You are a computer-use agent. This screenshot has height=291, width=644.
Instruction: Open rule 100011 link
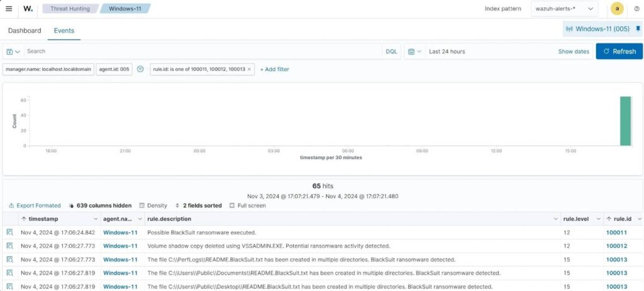617,233
